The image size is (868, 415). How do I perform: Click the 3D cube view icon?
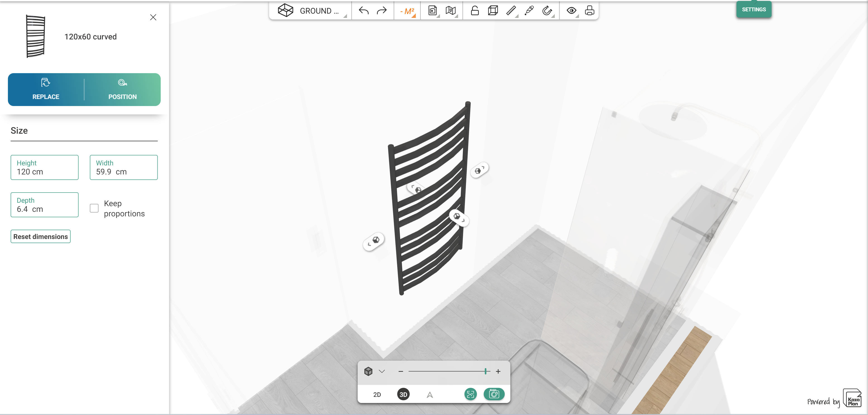[x=368, y=372]
